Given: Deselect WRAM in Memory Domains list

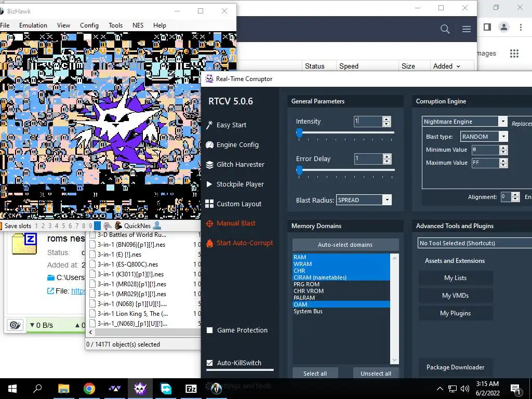Looking at the screenshot, I should tap(341, 264).
